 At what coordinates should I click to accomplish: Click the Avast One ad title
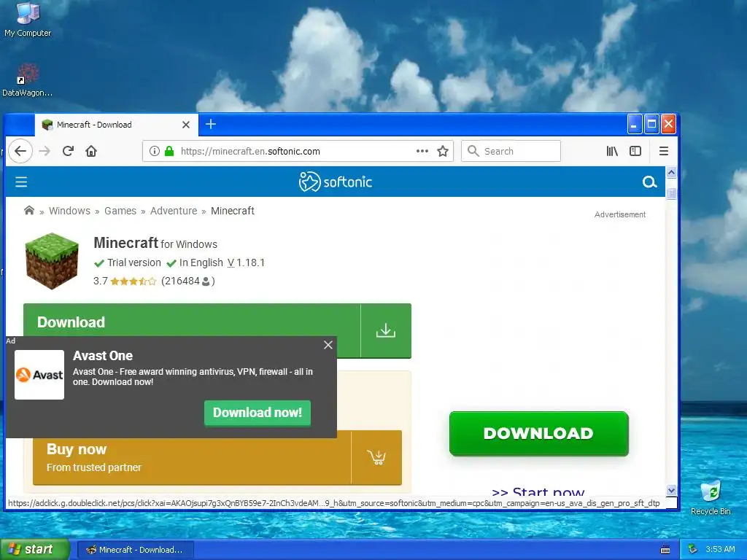coord(103,356)
